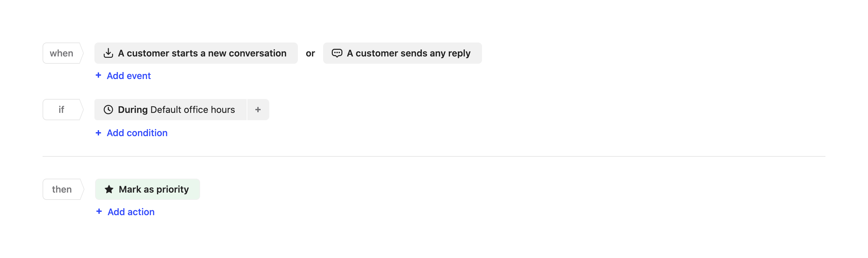This screenshot has height=258, width=868.
Task: Select the 'Mark as priority' action
Action: pyautogui.click(x=153, y=189)
